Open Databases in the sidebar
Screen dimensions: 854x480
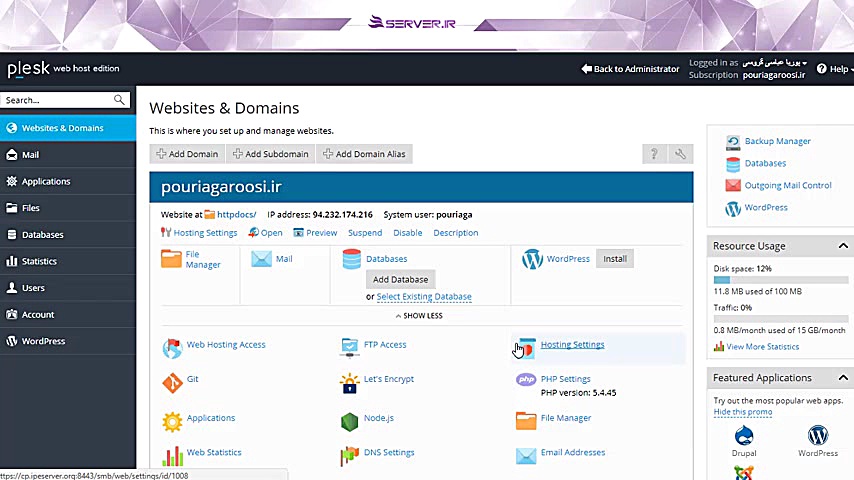coord(68,235)
